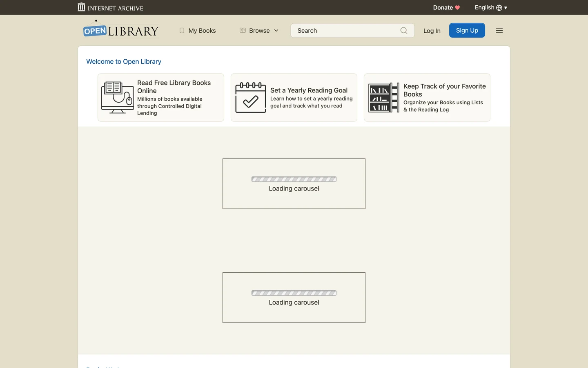Click the red heart icon beside Donate
The image size is (588, 368).
[x=457, y=7]
